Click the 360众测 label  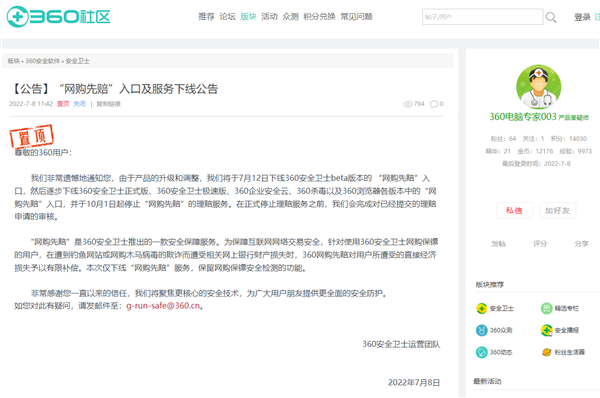tap(501, 330)
